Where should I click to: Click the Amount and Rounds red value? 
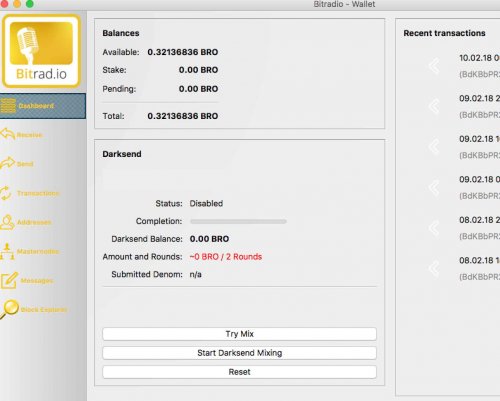(226, 257)
